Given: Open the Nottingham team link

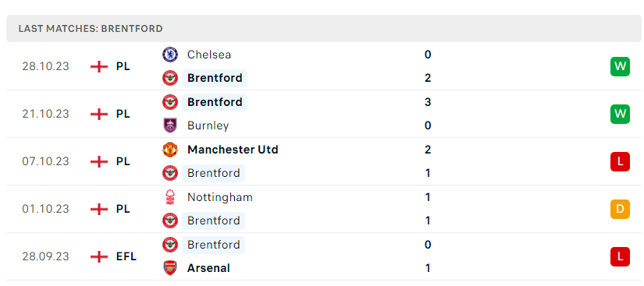Looking at the screenshot, I should (219, 197).
